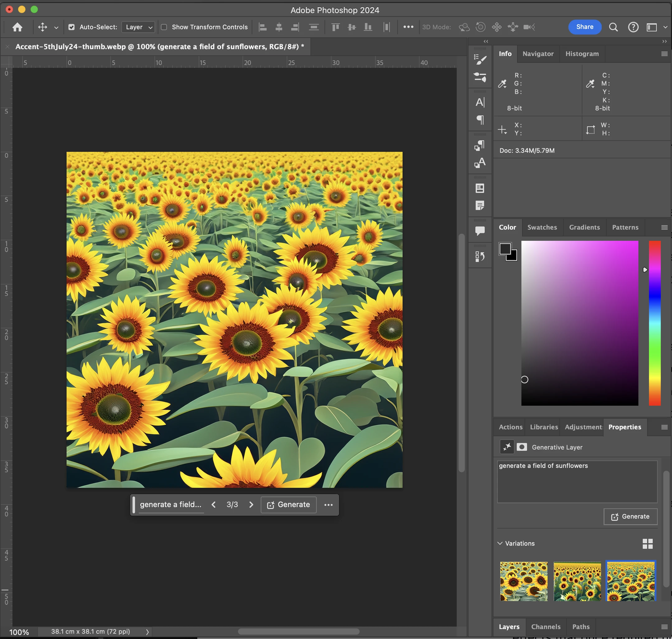Image resolution: width=672 pixels, height=639 pixels.
Task: Click the align left edges icon
Action: (263, 27)
